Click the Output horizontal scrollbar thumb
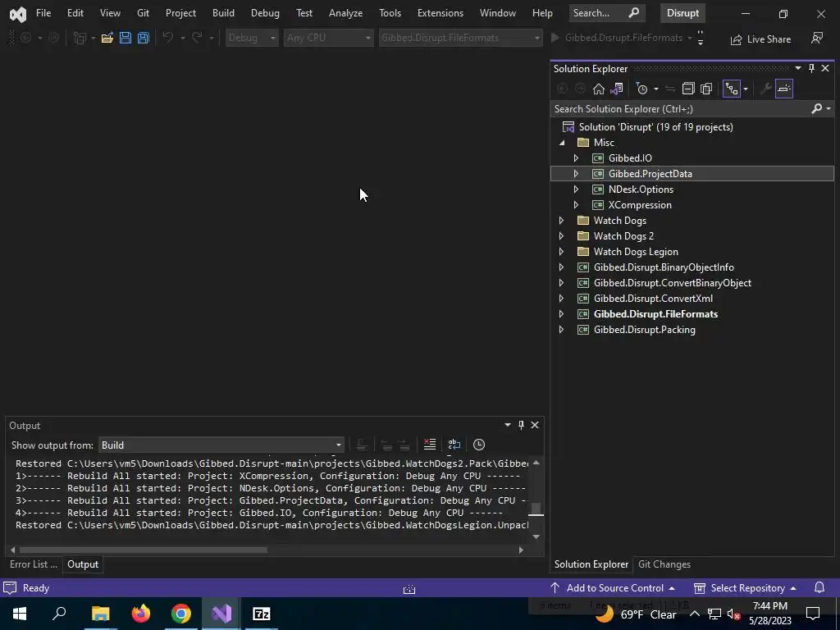The image size is (840, 630). point(143,550)
